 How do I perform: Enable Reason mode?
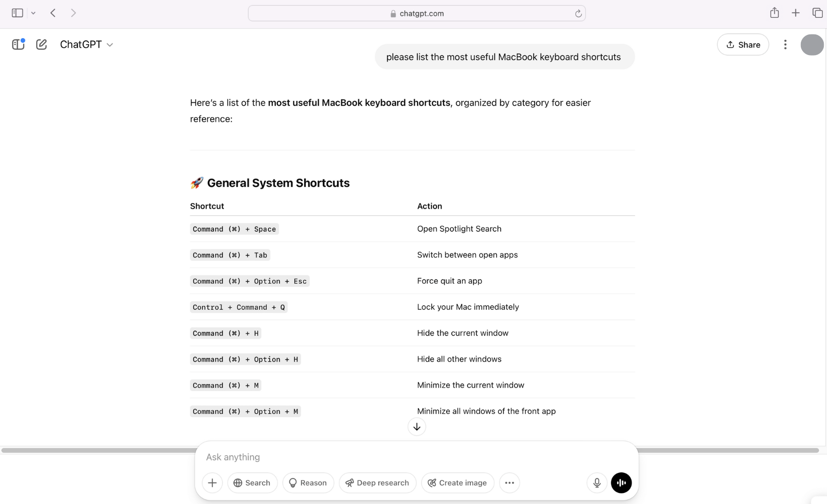tap(308, 482)
